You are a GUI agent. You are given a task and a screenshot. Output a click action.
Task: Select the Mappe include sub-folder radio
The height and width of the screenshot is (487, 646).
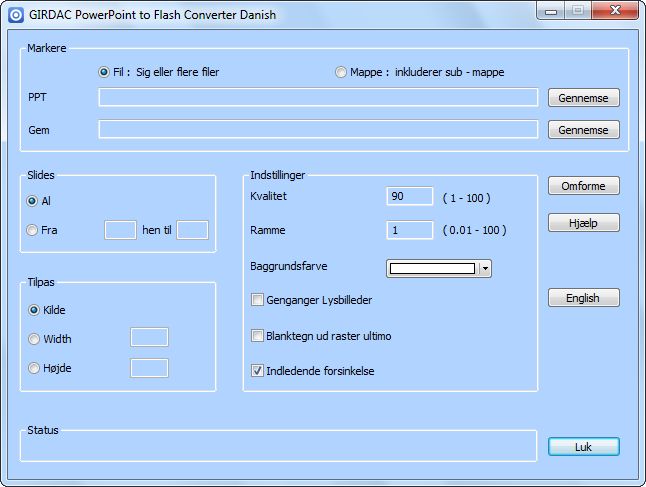point(341,72)
